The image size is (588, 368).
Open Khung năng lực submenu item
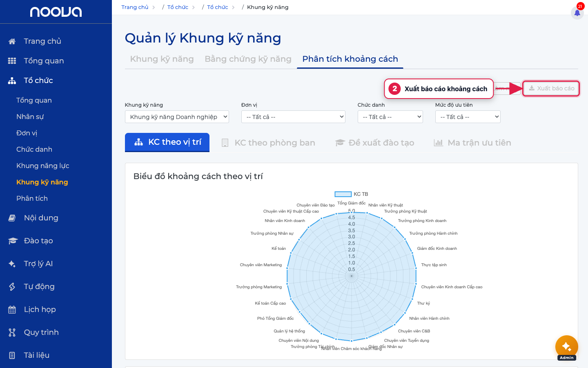(43, 166)
